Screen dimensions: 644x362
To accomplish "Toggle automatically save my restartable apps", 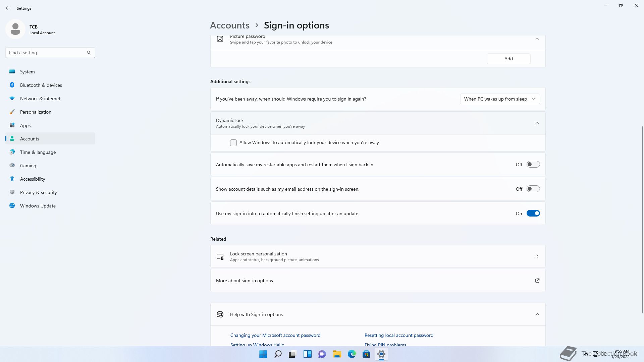I will pyautogui.click(x=533, y=165).
